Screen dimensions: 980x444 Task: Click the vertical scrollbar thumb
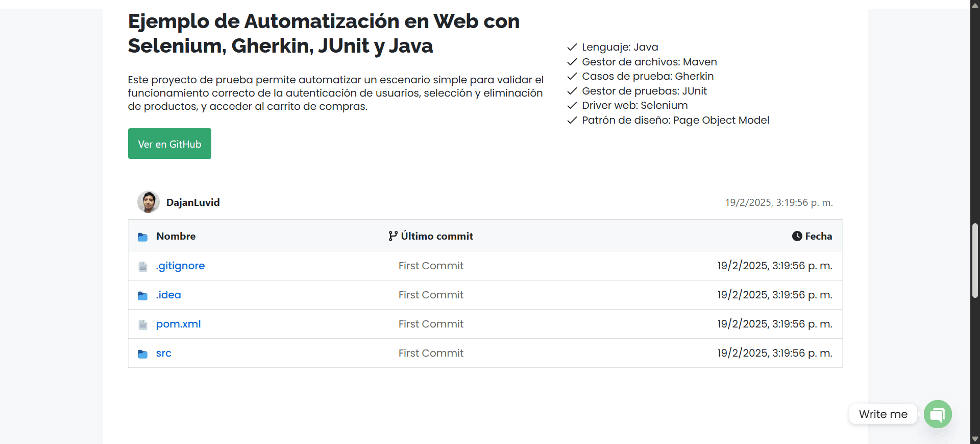coord(975,261)
